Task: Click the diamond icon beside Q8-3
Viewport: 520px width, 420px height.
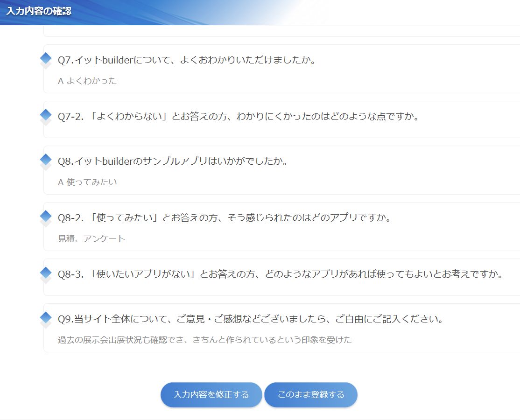Action: coord(46,273)
